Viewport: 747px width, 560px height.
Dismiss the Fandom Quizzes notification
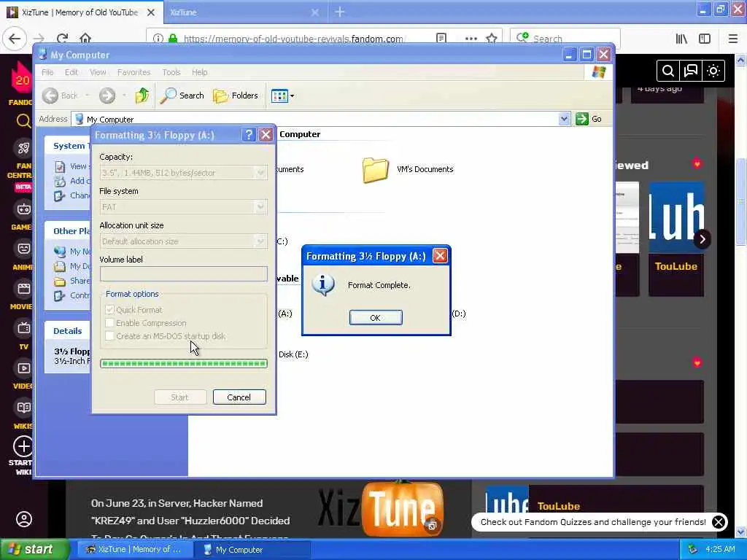pos(719,522)
